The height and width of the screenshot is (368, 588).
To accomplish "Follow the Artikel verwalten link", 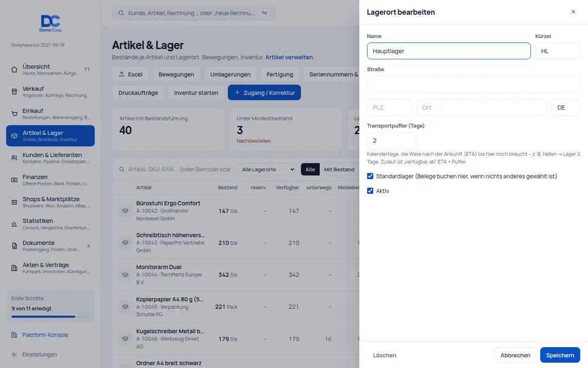I will [x=289, y=57].
